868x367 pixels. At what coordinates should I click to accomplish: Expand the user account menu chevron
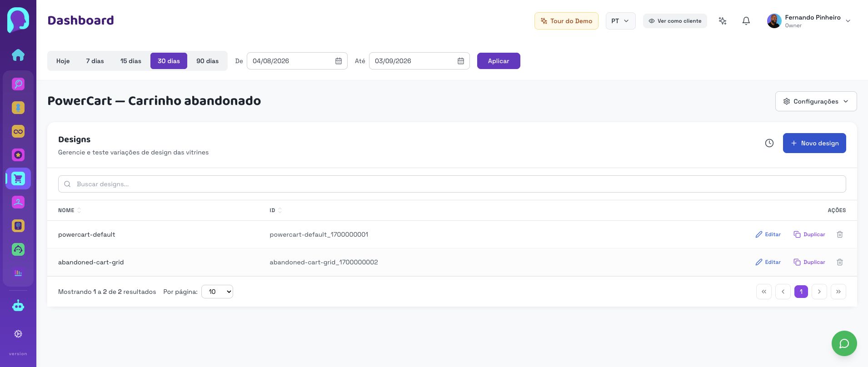[848, 21]
